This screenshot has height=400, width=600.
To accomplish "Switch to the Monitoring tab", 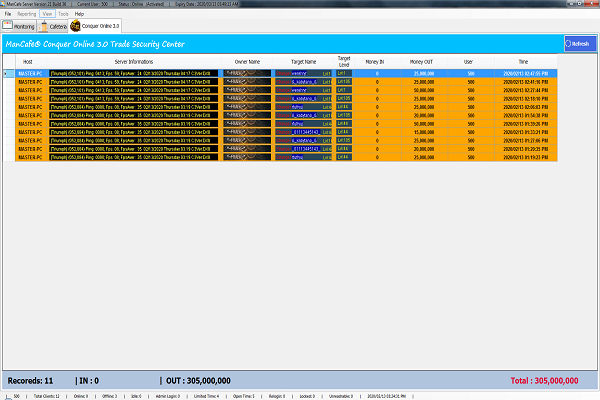I will click(18, 26).
